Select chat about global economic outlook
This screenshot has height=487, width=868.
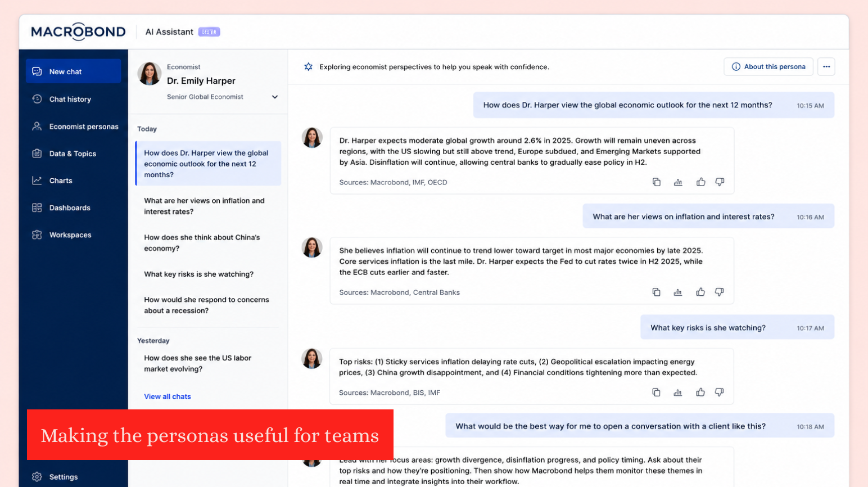coord(208,164)
